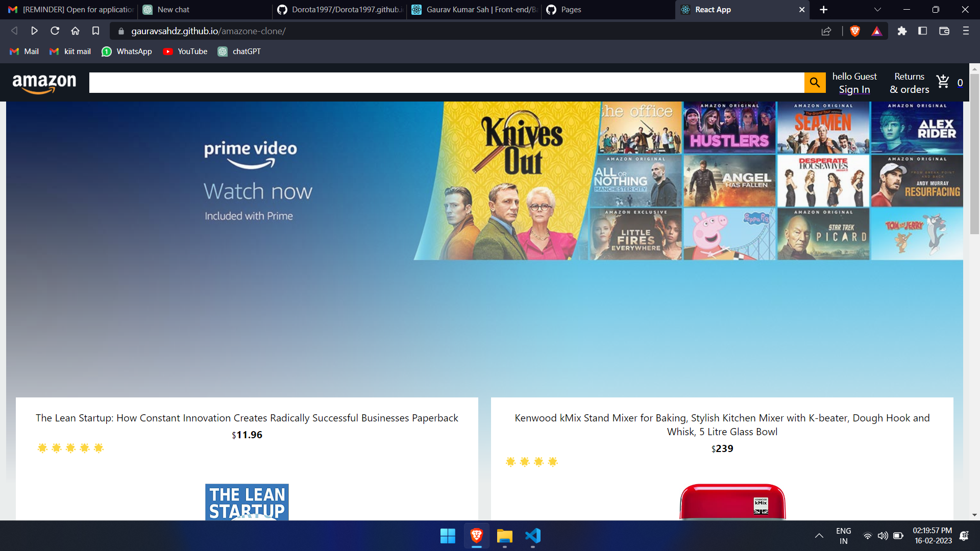Open Visual Studio Code from taskbar
This screenshot has height=551, width=980.
point(532,536)
